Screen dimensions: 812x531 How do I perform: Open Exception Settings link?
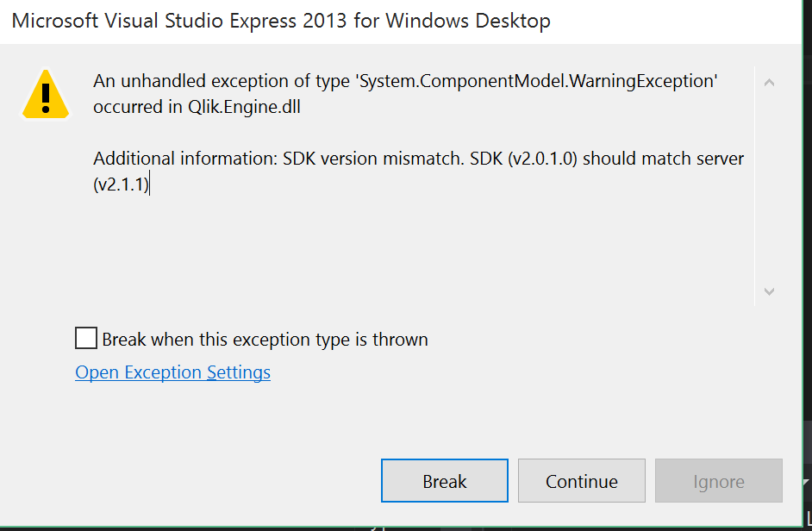point(172,372)
